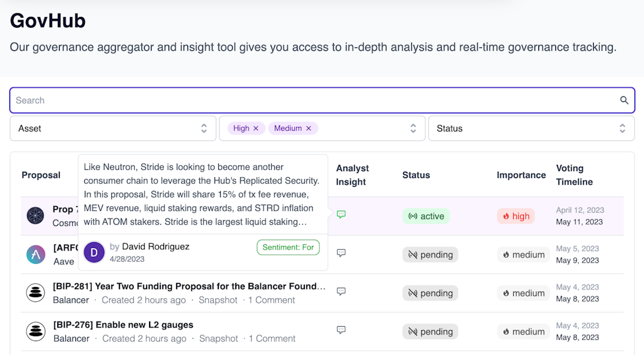The image size is (644, 355).
Task: Remove the High importance filter tag
Action: pos(256,128)
